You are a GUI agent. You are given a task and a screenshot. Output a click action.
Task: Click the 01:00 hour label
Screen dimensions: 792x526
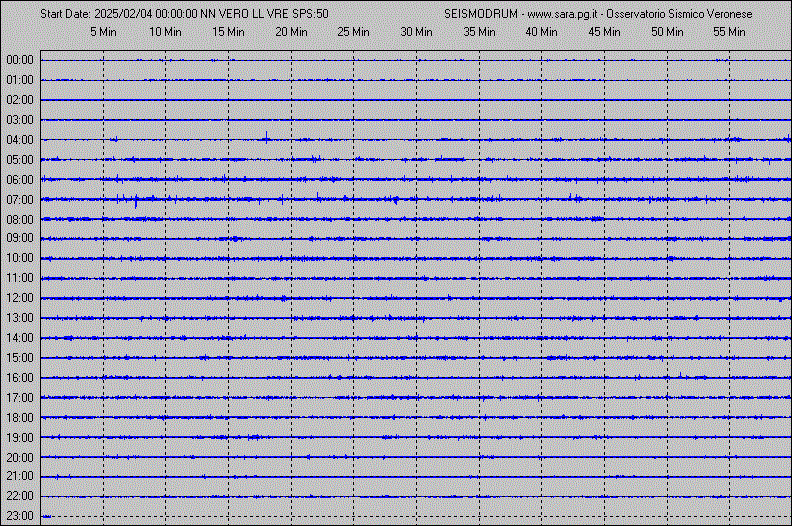(20, 80)
